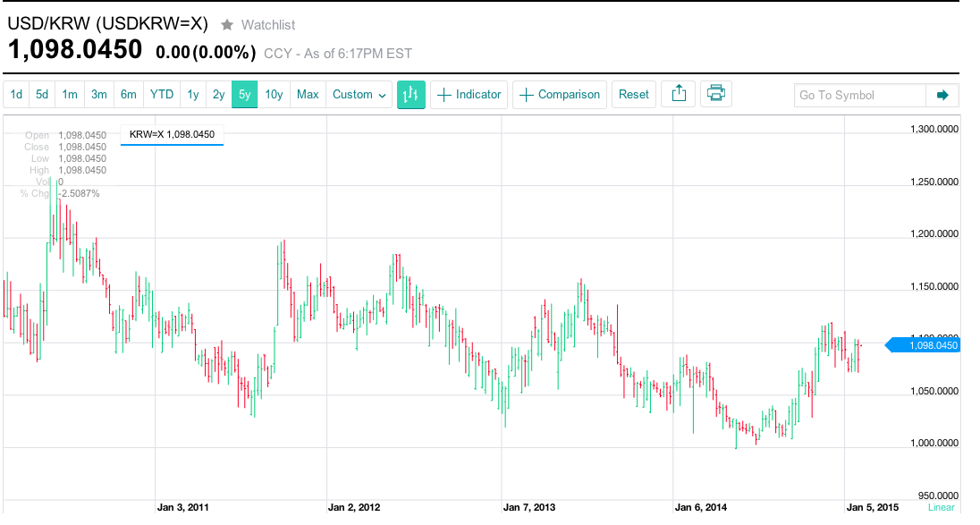The image size is (980, 525).
Task: Select the Max range
Action: click(x=308, y=95)
